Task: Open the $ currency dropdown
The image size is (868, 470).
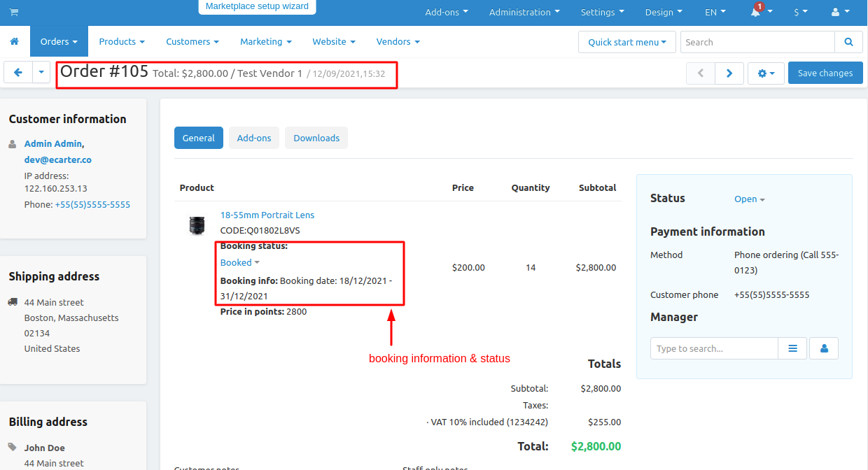Action: pos(801,13)
